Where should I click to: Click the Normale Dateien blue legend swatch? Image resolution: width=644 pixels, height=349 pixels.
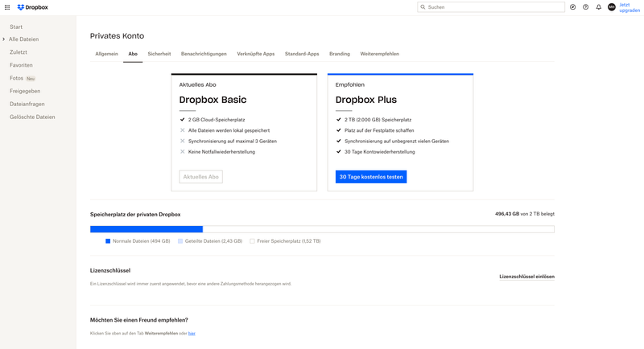(108, 241)
